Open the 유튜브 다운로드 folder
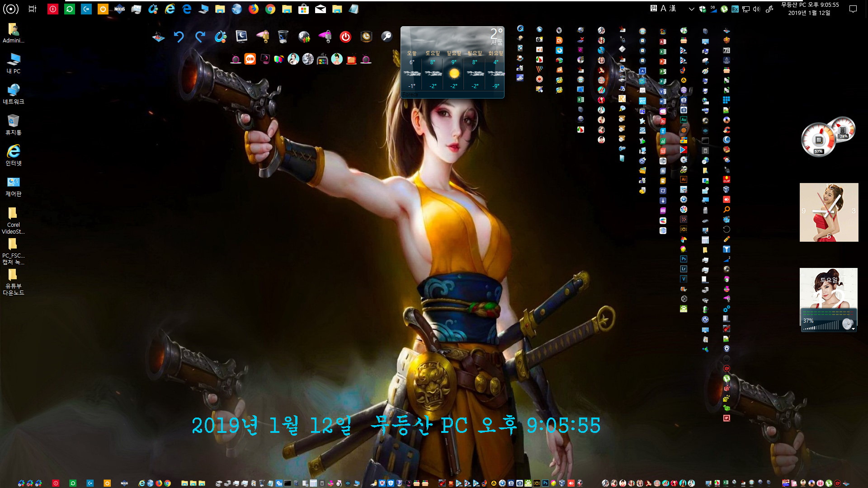 pos(14,282)
